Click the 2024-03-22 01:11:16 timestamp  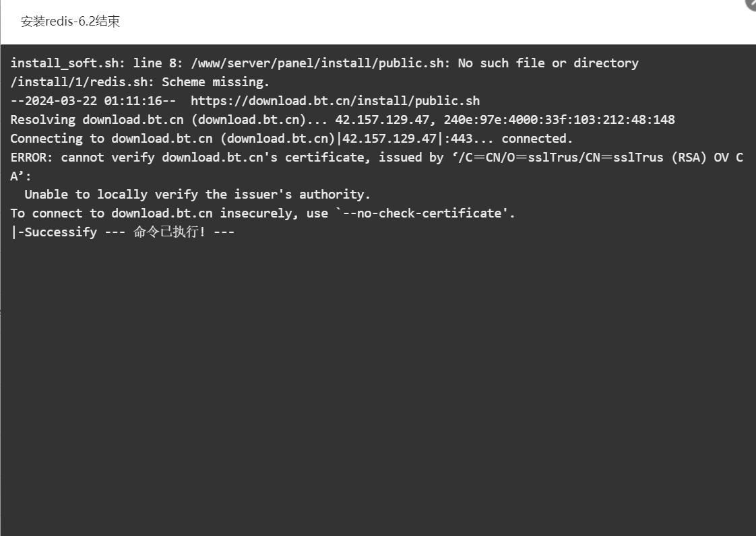pos(94,101)
